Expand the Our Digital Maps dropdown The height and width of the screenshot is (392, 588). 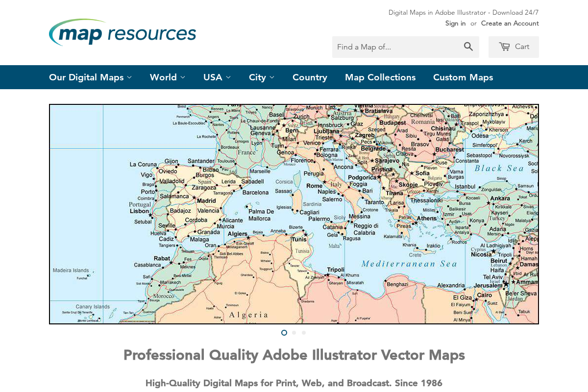coord(90,77)
